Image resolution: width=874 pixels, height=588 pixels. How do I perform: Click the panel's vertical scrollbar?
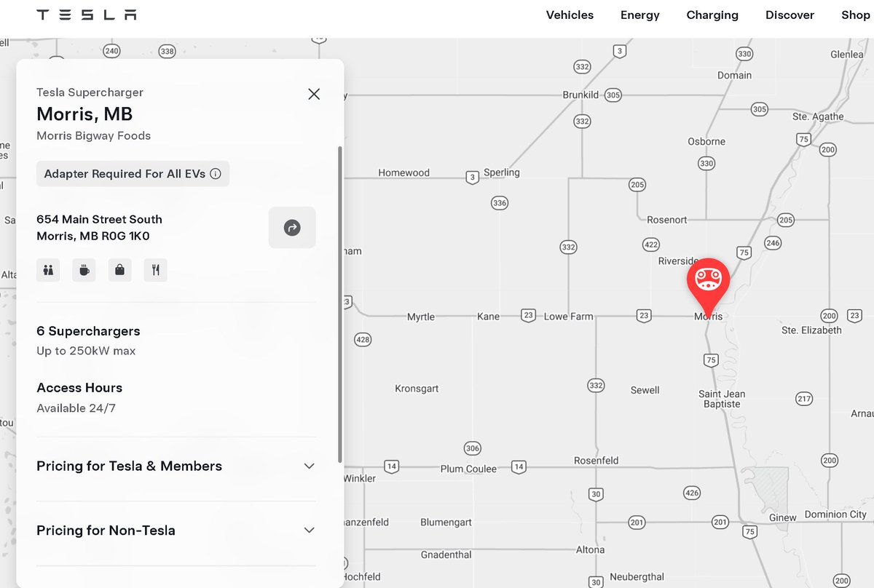(x=339, y=303)
